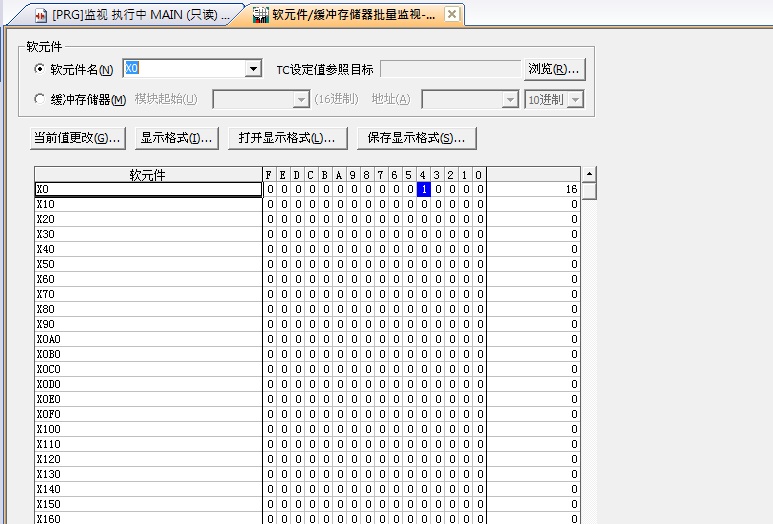Click the 浏览 button
This screenshot has width=773, height=524.
tap(554, 69)
